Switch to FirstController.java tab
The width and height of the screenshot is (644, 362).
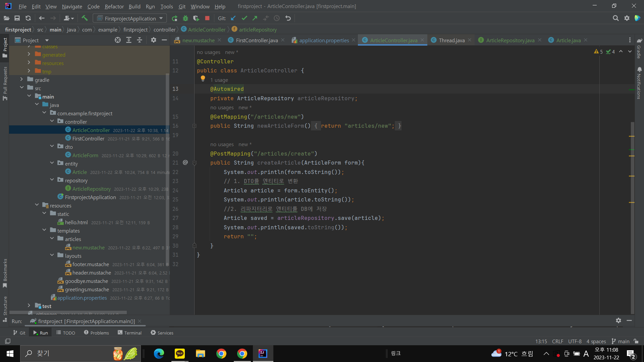(257, 40)
